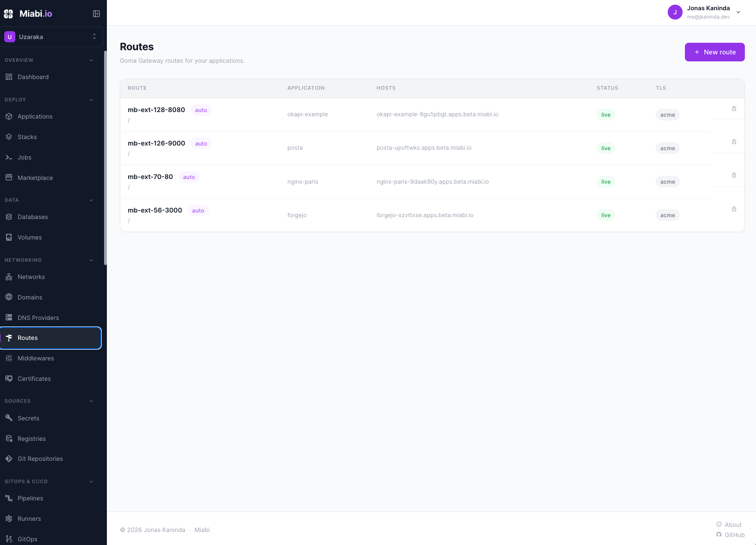Screen dimensions: 756x545
Task: Click auto badge on mb-ext-126-9000
Action: click(x=201, y=144)
